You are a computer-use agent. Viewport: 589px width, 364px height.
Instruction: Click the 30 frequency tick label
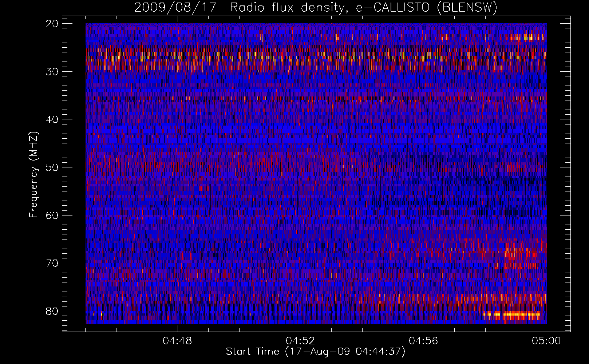(52, 72)
